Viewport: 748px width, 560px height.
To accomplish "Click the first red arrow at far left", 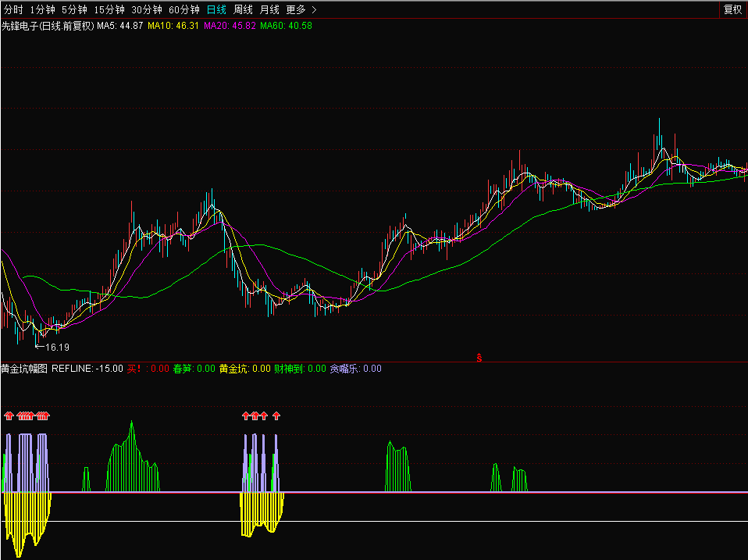I will 9,416.
